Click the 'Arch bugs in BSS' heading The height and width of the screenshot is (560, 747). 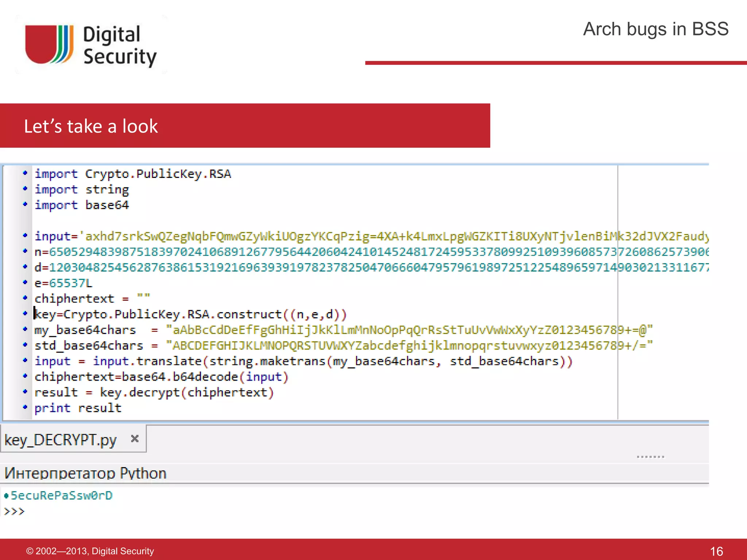[655, 29]
